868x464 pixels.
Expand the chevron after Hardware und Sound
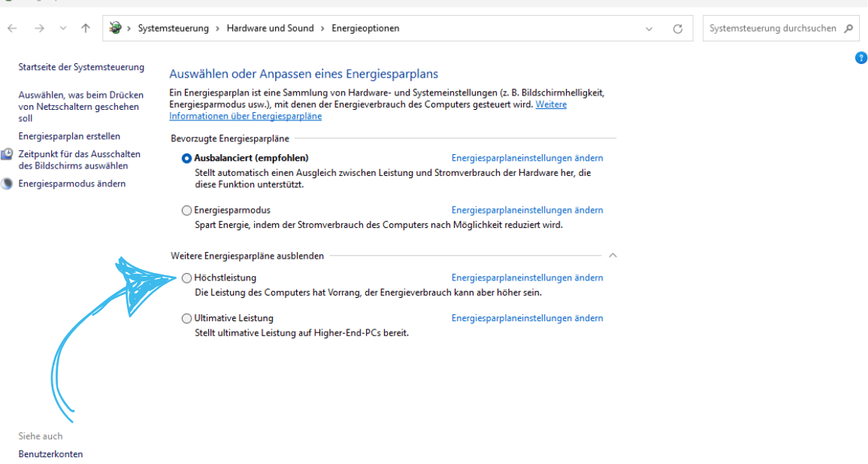click(322, 29)
